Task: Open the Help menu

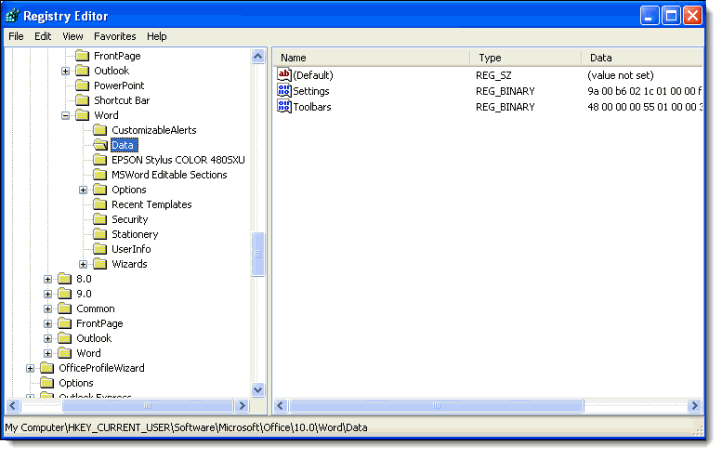Action: click(157, 36)
